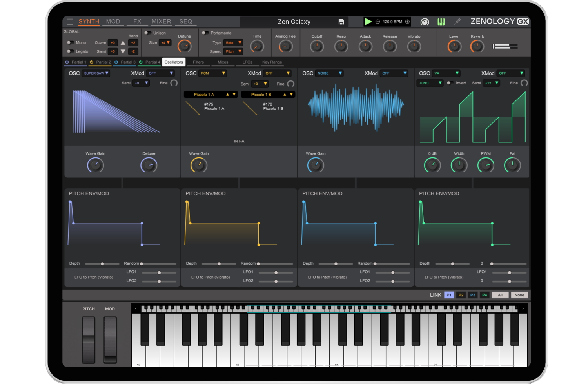Open the Filters tab
588x385 pixels.
[198, 62]
